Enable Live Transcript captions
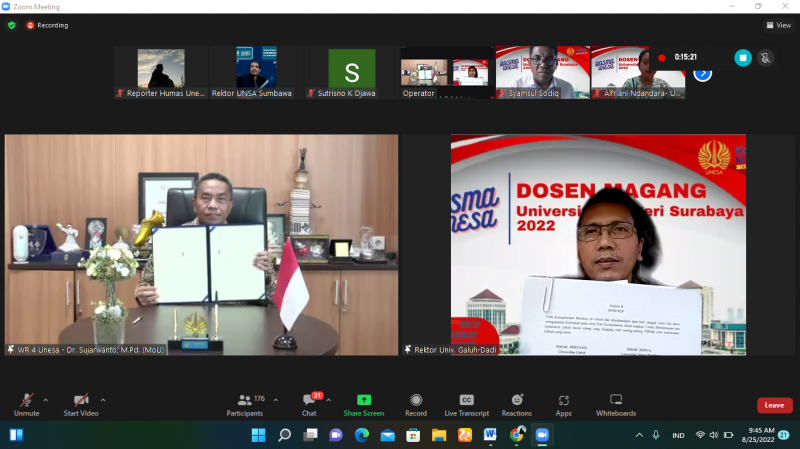 [466, 405]
